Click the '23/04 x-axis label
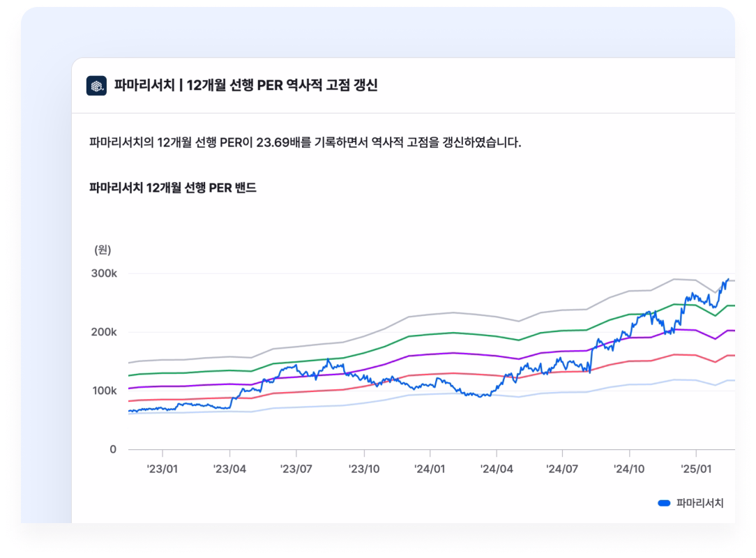Screen dimensions: 756x558 pos(229,469)
